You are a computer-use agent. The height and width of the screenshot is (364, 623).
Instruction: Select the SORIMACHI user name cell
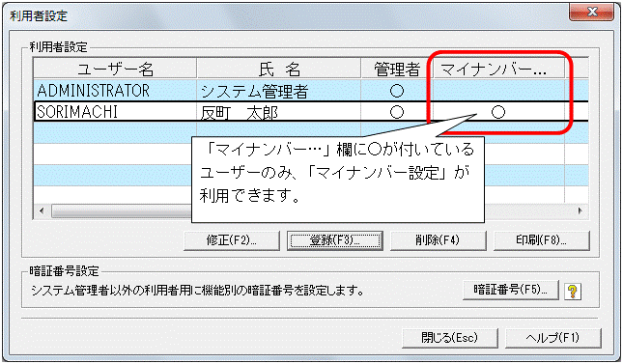pos(115,112)
